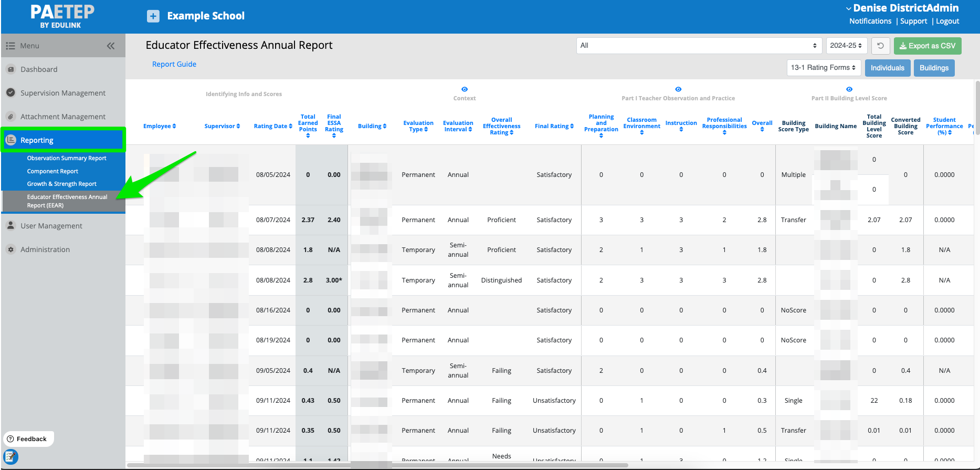Viewport: 980px width, 470px height.
Task: Click the Example School header title
Action: pyautogui.click(x=206, y=16)
